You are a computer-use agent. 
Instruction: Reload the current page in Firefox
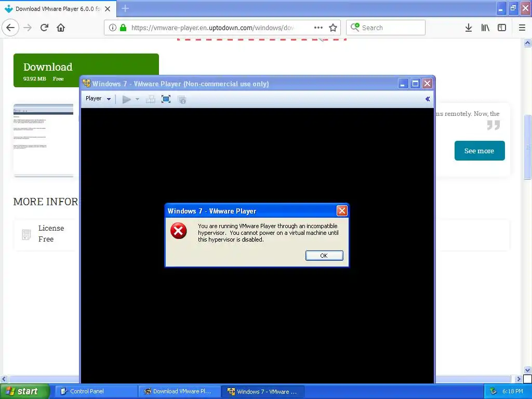(45, 28)
